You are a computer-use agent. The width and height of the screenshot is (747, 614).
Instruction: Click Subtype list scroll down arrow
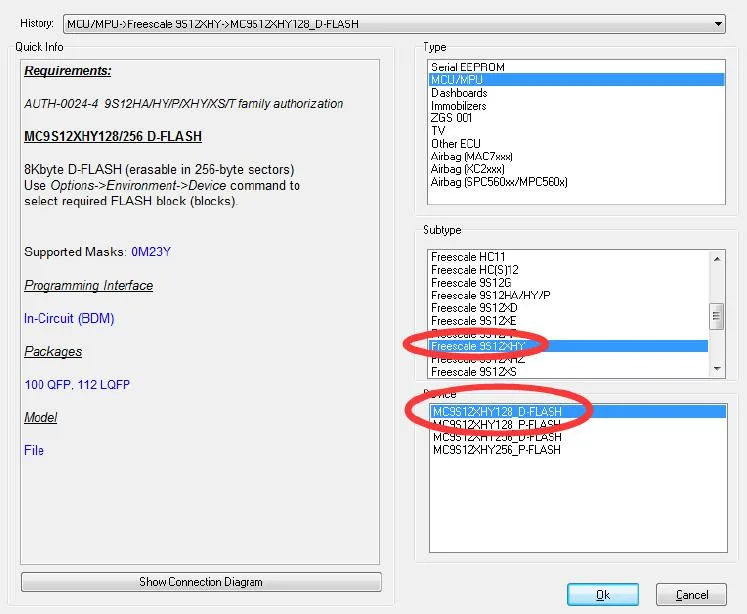pyautogui.click(x=717, y=369)
